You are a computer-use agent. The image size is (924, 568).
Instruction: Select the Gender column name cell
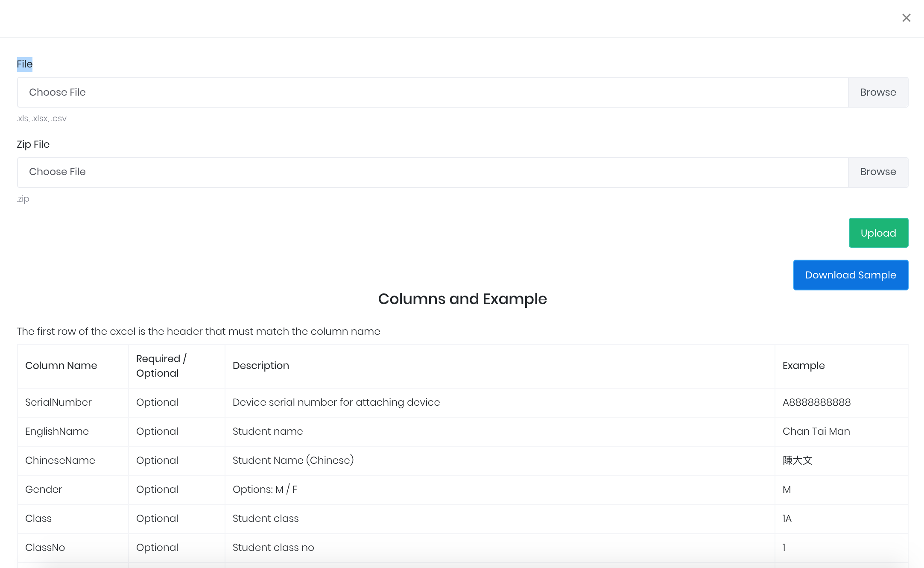tap(44, 489)
